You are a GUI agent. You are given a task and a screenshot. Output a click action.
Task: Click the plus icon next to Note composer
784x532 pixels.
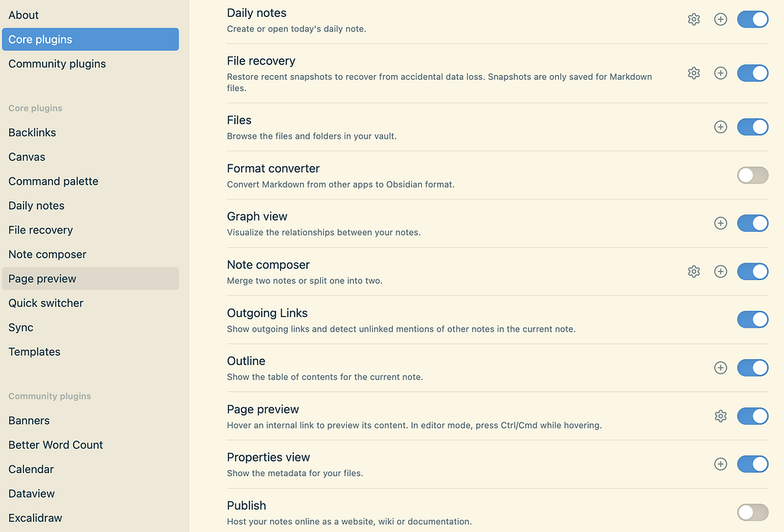point(720,271)
